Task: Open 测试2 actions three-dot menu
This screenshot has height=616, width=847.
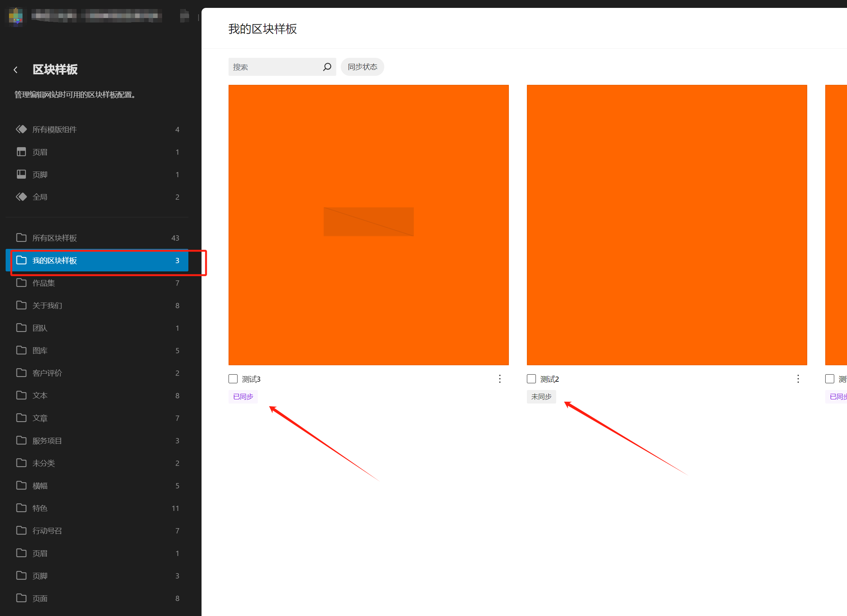Action: click(x=798, y=379)
